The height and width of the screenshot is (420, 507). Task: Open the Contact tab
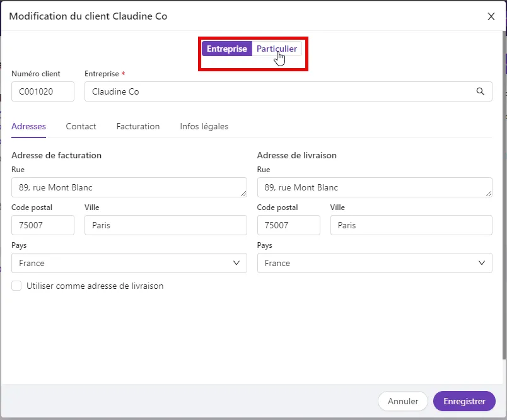click(81, 126)
